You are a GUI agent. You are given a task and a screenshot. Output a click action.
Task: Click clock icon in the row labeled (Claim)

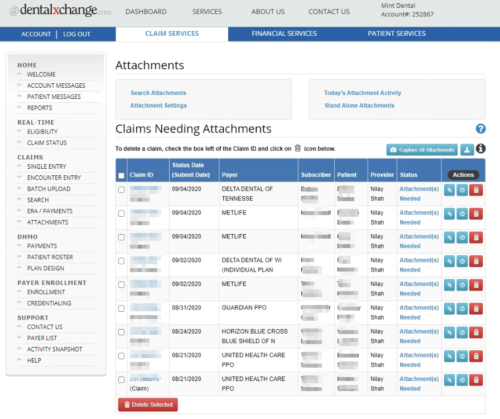462,380
